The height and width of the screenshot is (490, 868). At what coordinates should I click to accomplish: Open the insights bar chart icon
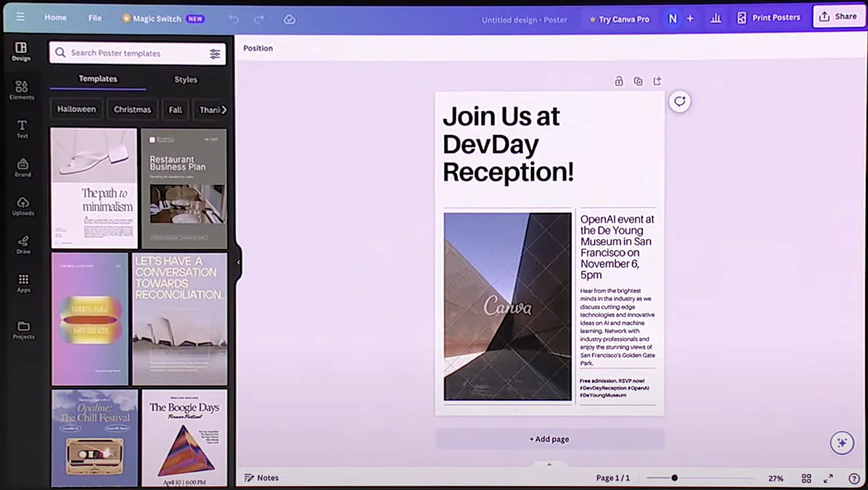coord(716,18)
